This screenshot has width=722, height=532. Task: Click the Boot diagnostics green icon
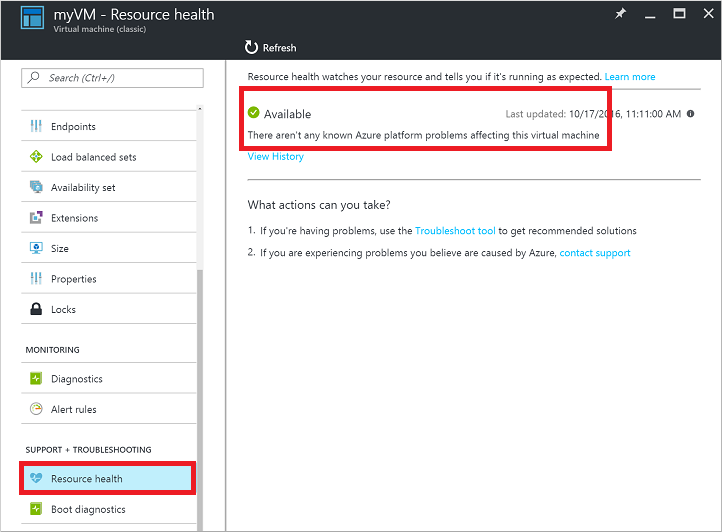(36, 509)
